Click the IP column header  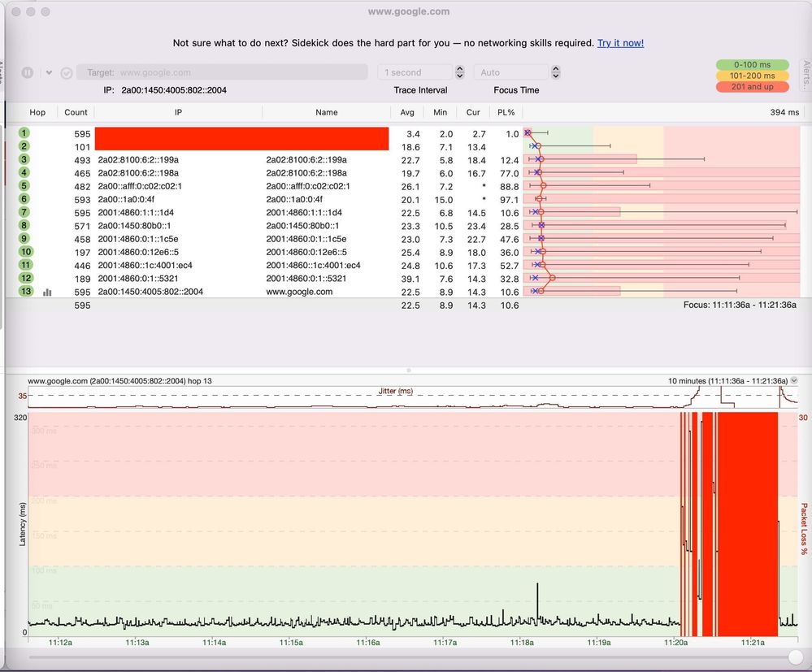(x=178, y=112)
